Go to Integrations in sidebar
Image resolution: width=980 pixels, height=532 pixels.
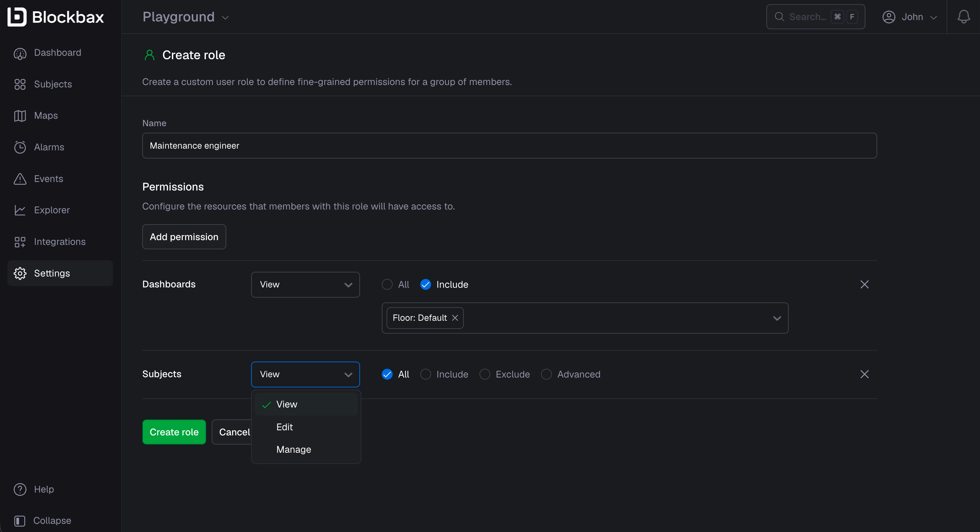60,242
